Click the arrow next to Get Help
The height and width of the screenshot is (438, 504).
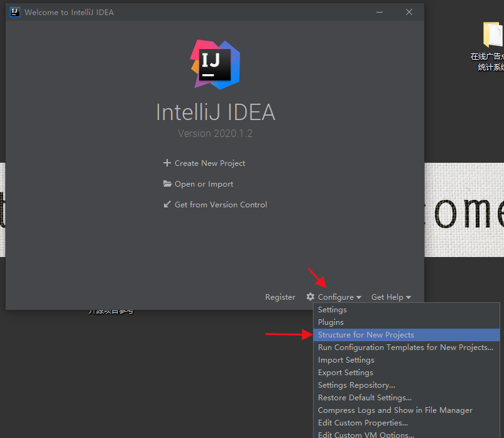click(x=408, y=298)
